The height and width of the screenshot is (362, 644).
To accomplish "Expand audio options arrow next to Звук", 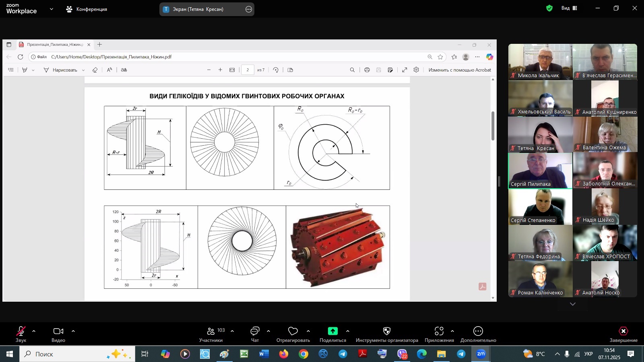I will pyautogui.click(x=34, y=331).
